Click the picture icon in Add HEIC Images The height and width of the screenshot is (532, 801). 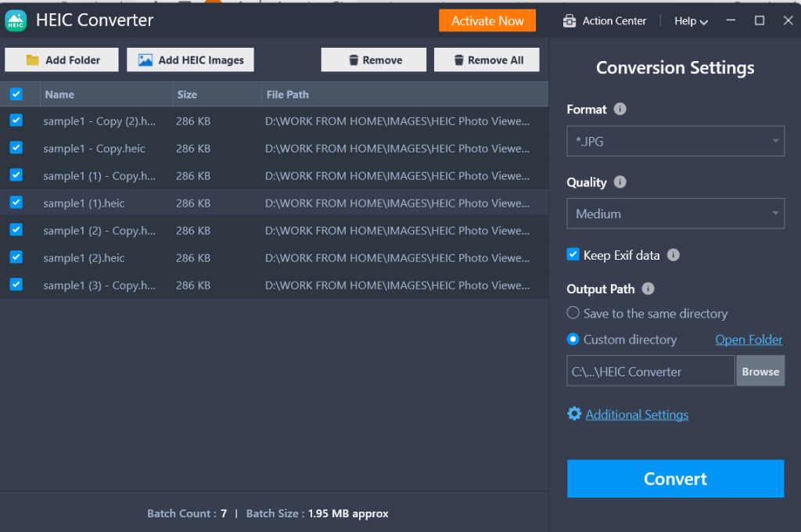(145, 59)
